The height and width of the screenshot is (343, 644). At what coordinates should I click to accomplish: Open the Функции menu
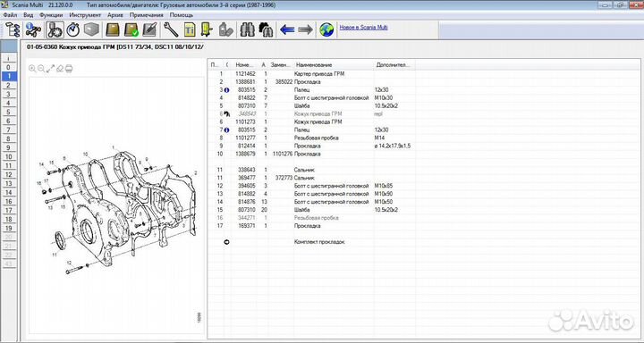51,15
